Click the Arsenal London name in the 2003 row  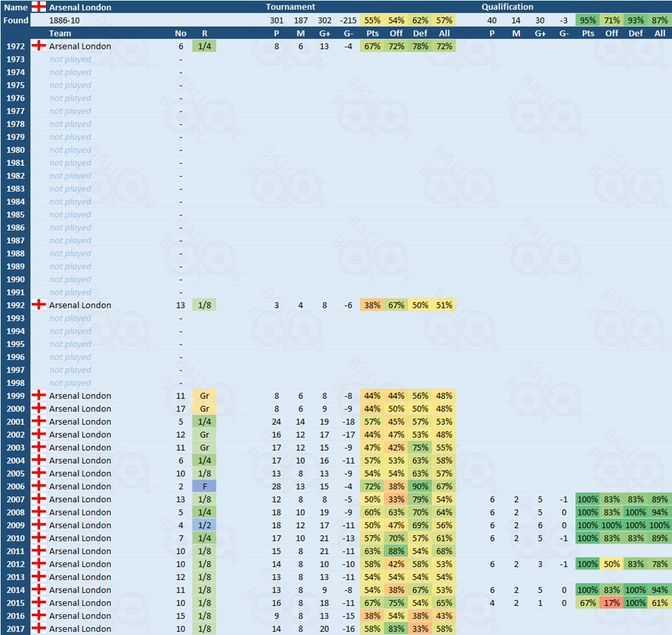click(80, 448)
